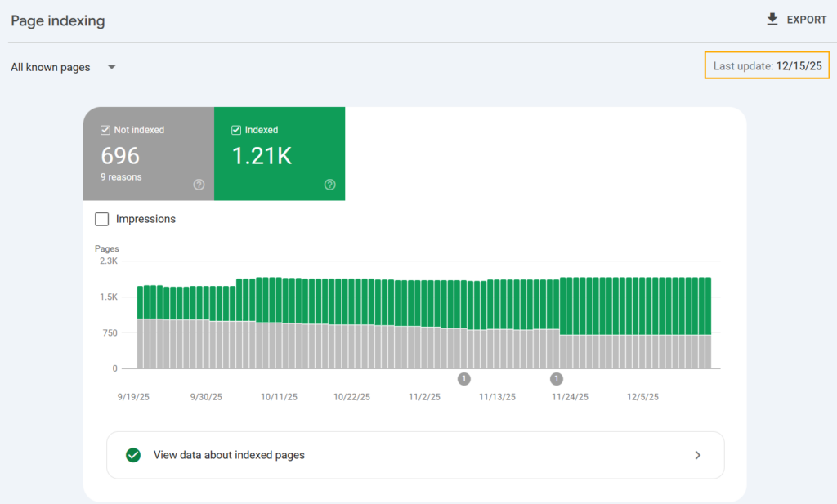Click the All known pages filter label
The image size is (837, 504).
pyautogui.click(x=51, y=67)
